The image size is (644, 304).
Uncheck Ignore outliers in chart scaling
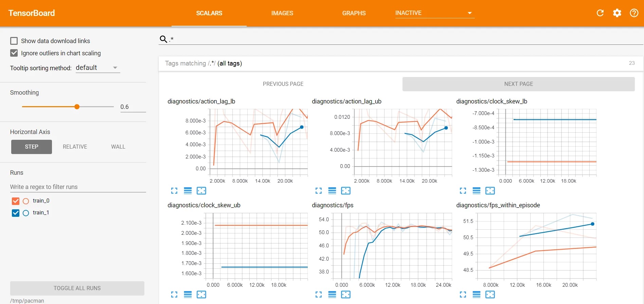tap(14, 53)
